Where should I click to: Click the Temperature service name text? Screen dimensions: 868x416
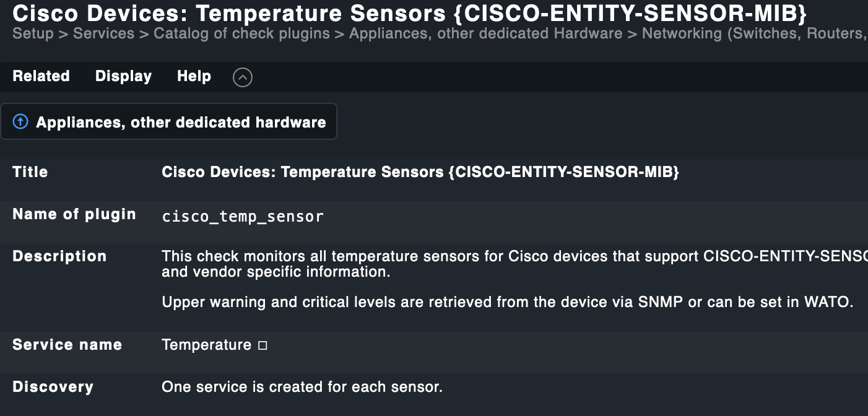206,345
